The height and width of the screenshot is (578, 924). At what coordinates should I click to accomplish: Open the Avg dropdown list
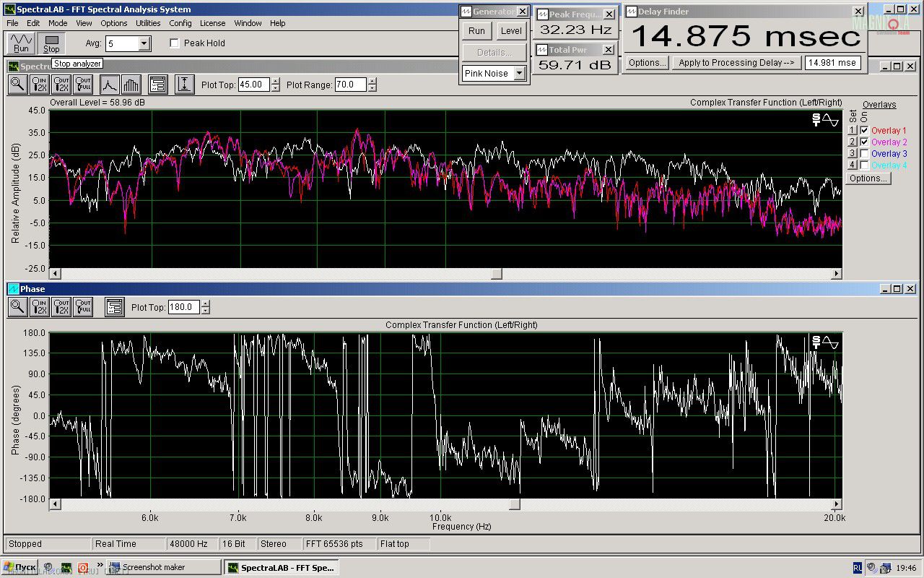click(144, 44)
